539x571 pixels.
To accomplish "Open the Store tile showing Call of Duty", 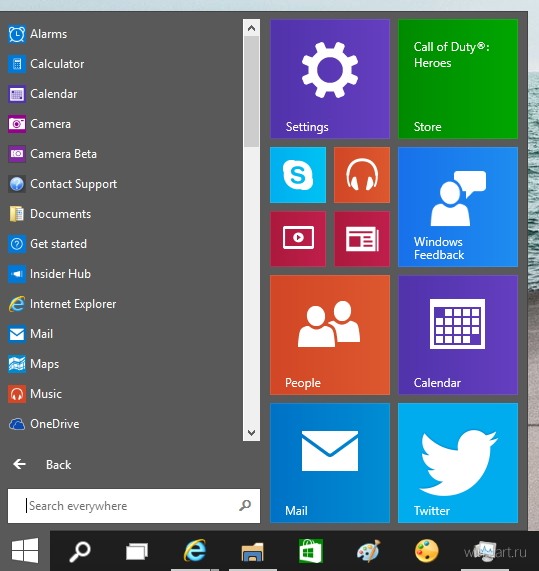I will click(x=458, y=79).
